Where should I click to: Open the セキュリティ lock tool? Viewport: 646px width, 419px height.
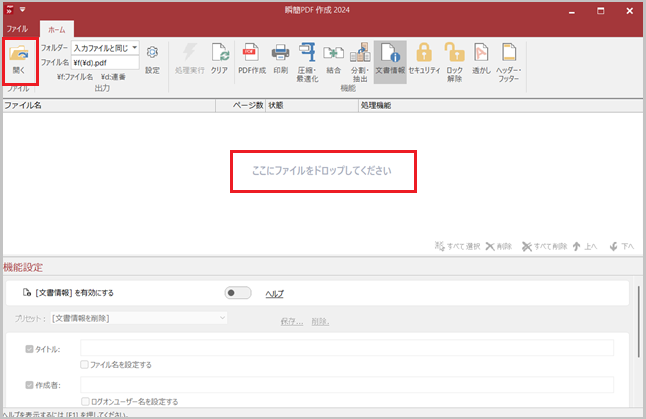click(x=424, y=59)
